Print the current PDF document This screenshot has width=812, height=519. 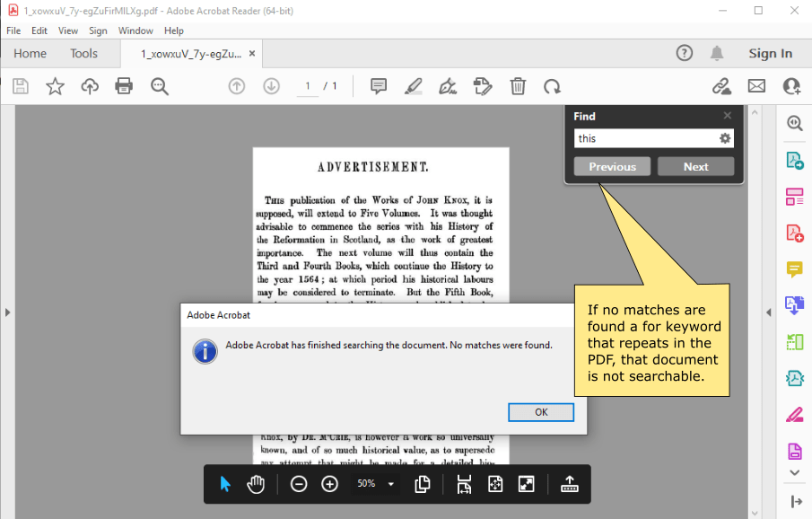[x=124, y=86]
